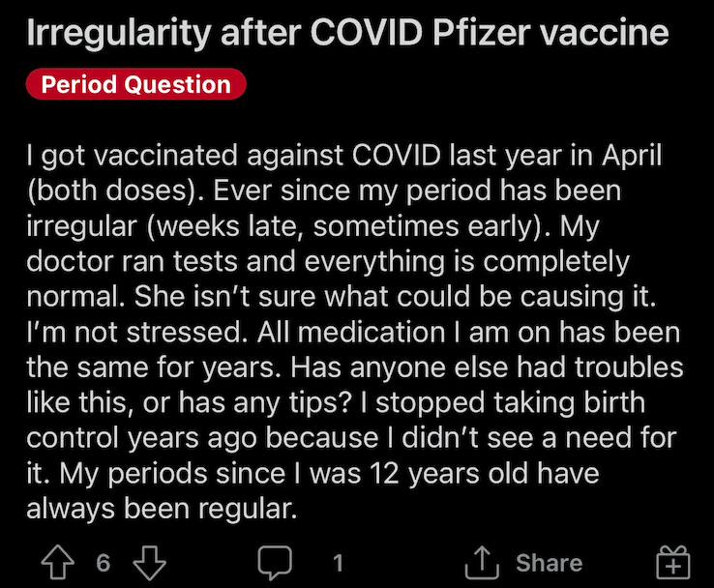Image resolution: width=714 pixels, height=588 pixels.
Task: Select the Period Question flair tag
Action: 135,84
